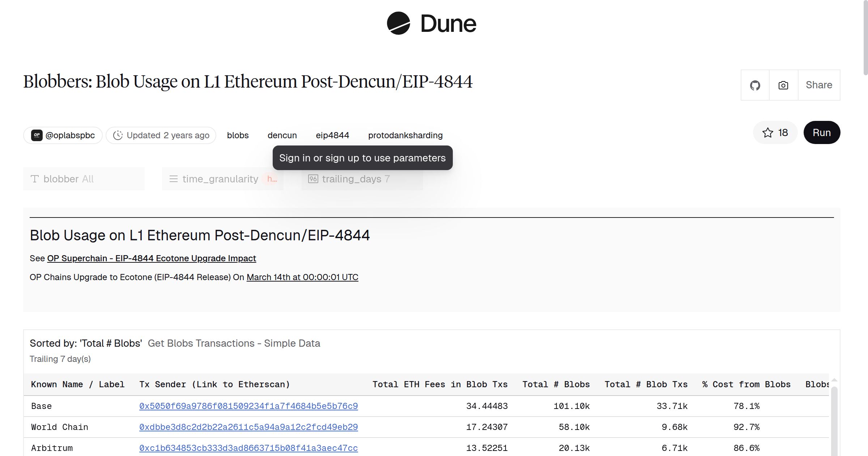
Task: Click the clock icon next to Updated
Action: tap(119, 135)
